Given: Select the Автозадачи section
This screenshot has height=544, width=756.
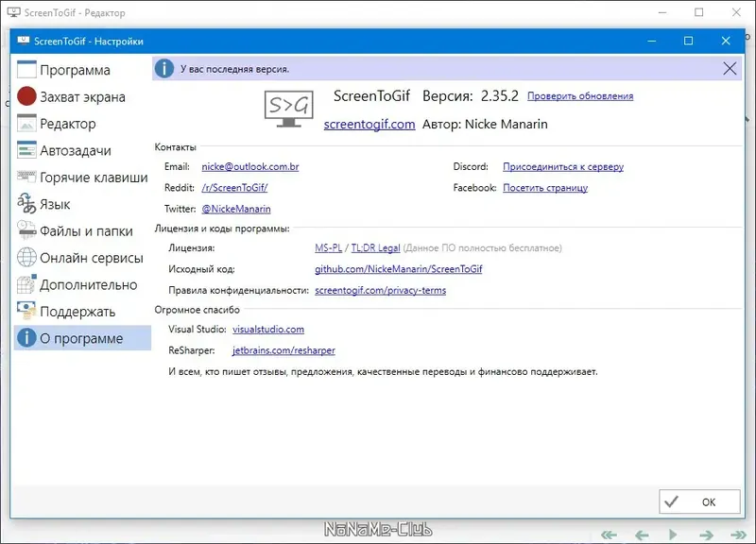Looking at the screenshot, I should click(82, 150).
